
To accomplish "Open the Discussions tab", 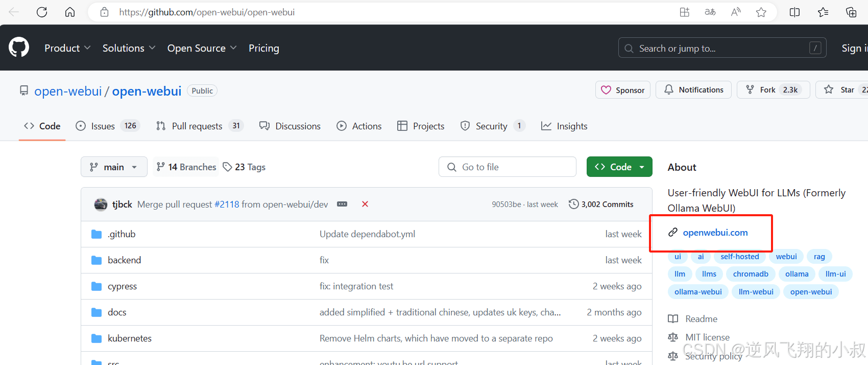I will (x=290, y=126).
